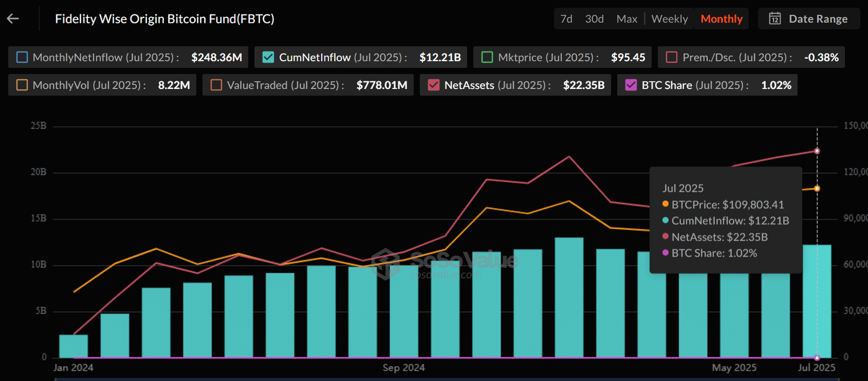Enable the MonthlyNetInflow checkbox
Screen dimensions: 868x381
coord(22,57)
